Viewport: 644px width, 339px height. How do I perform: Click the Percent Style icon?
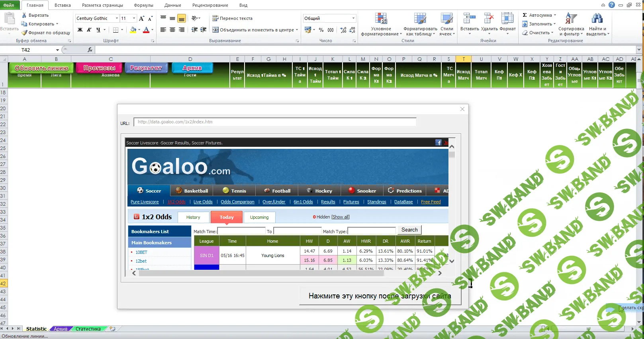coord(321,30)
